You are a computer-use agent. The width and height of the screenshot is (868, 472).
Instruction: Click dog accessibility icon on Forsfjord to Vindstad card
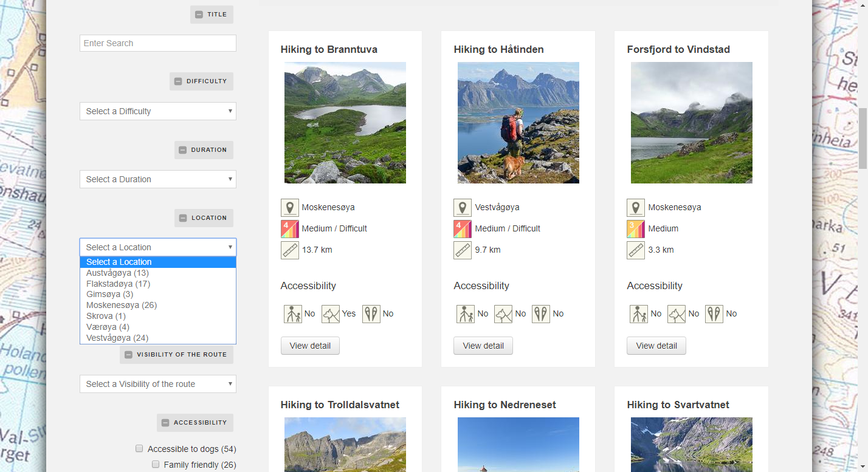677,314
